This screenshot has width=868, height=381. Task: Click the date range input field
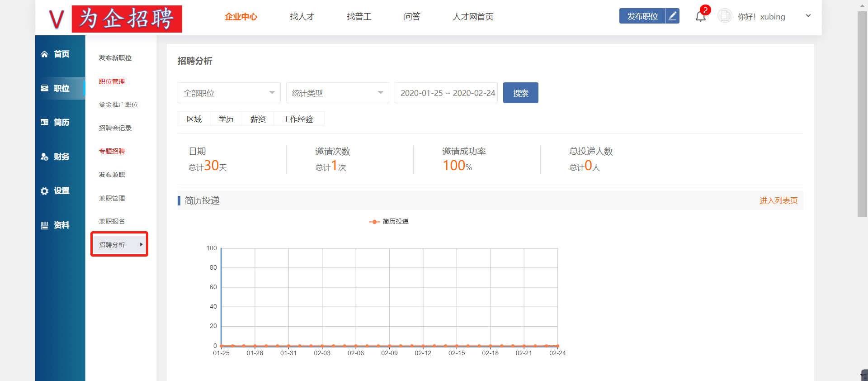446,93
